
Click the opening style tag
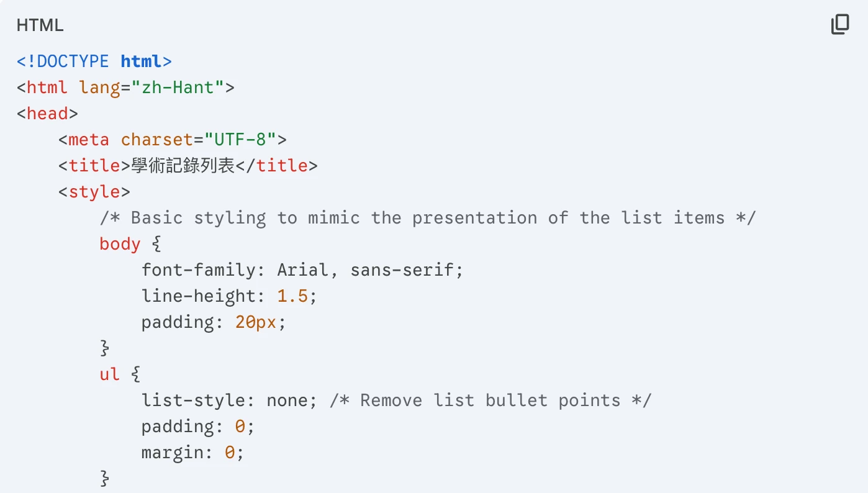tap(94, 192)
